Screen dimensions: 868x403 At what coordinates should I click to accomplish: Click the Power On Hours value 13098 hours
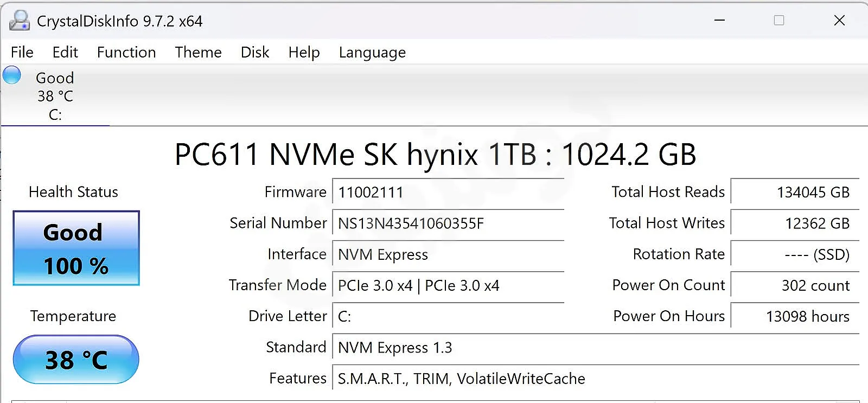[795, 316]
